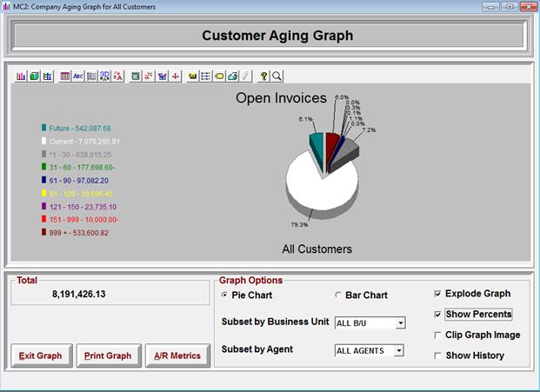Click the printer toolbar icon
540x392 pixels.
click(232, 76)
